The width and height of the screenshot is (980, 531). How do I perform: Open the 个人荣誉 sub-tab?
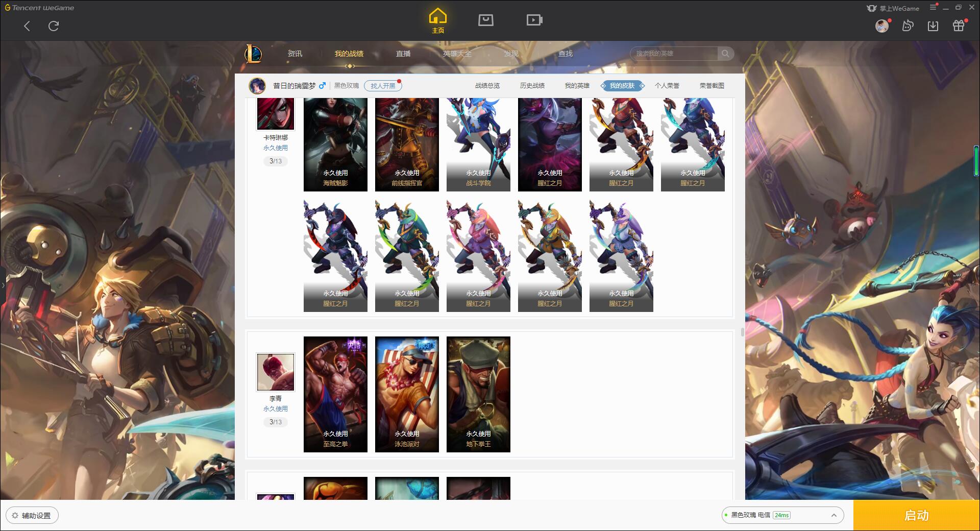tap(667, 86)
